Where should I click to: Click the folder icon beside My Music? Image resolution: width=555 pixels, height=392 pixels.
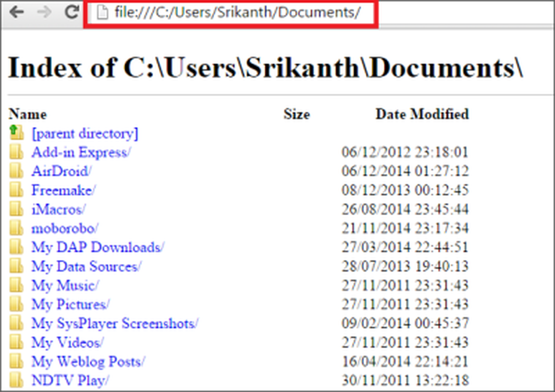coord(17,285)
